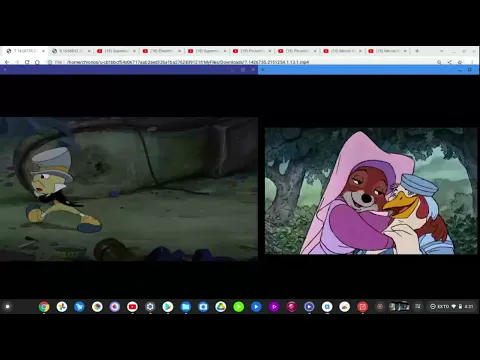This screenshot has height=360, width=480.
Task: Switch to the last YouTube tab in the strip
Action: point(388,51)
